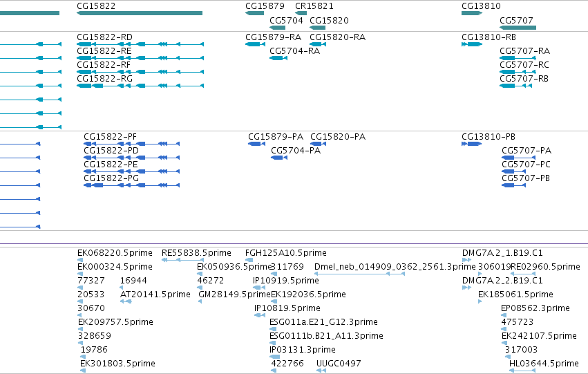The height and width of the screenshot is (374, 588).
Task: Click the DMG7A.2_1.B19.C1 feature
Action: pos(466,260)
